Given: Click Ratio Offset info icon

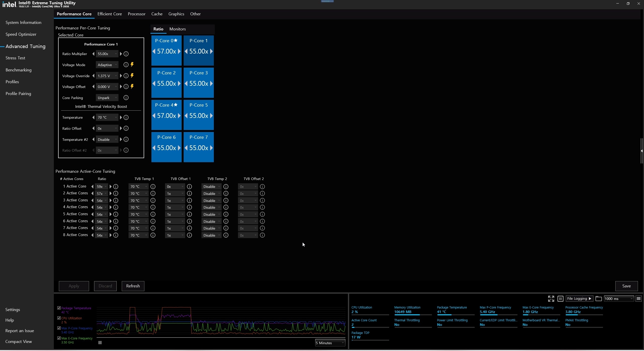Looking at the screenshot, I should point(126,128).
